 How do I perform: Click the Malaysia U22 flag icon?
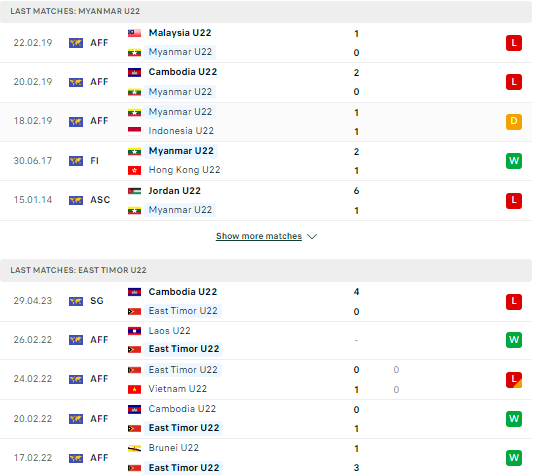(x=136, y=33)
